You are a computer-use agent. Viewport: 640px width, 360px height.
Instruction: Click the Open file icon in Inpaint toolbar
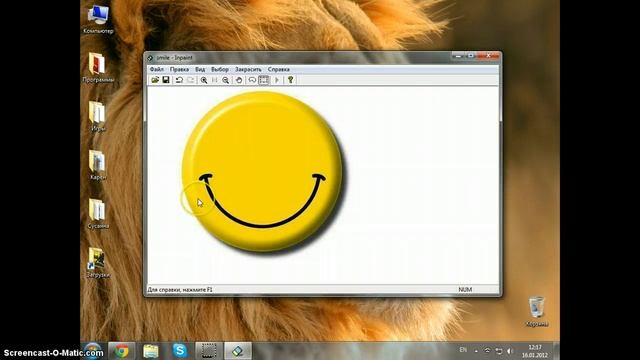[155, 80]
